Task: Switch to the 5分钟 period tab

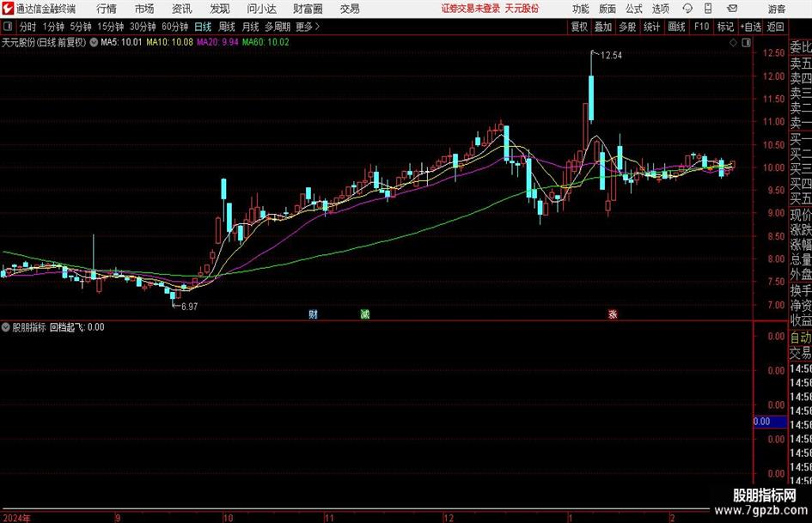Action: coord(81,27)
